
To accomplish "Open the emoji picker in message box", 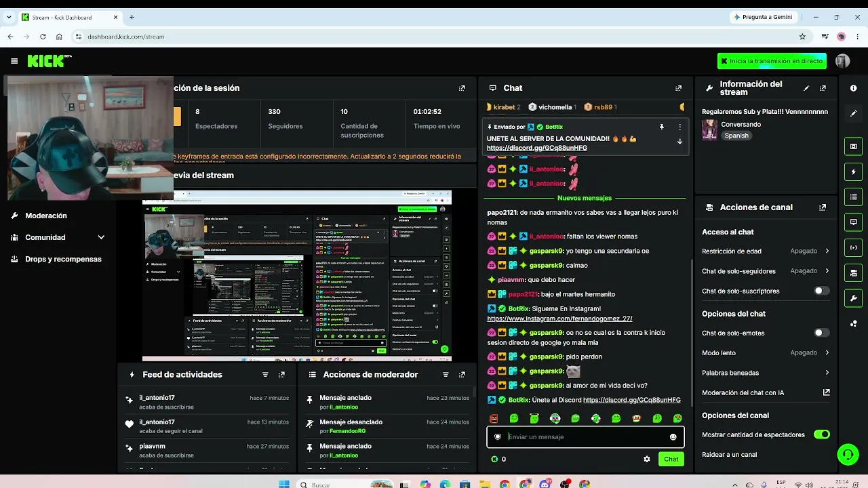I will pos(673,437).
